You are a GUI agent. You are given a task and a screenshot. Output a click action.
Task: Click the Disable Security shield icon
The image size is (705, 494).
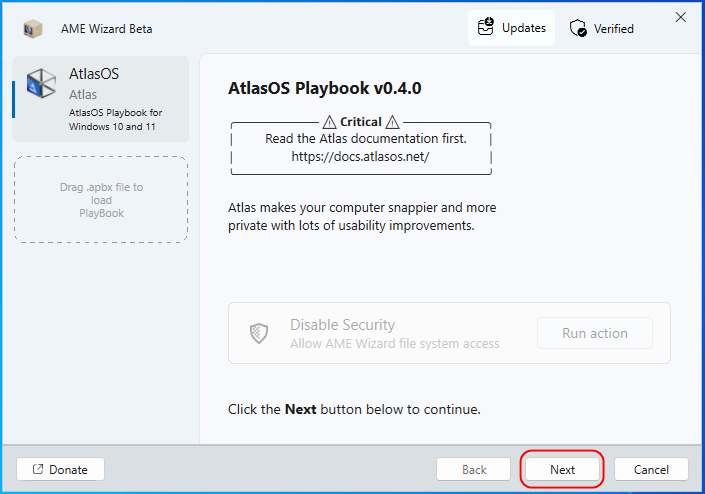[259, 333]
